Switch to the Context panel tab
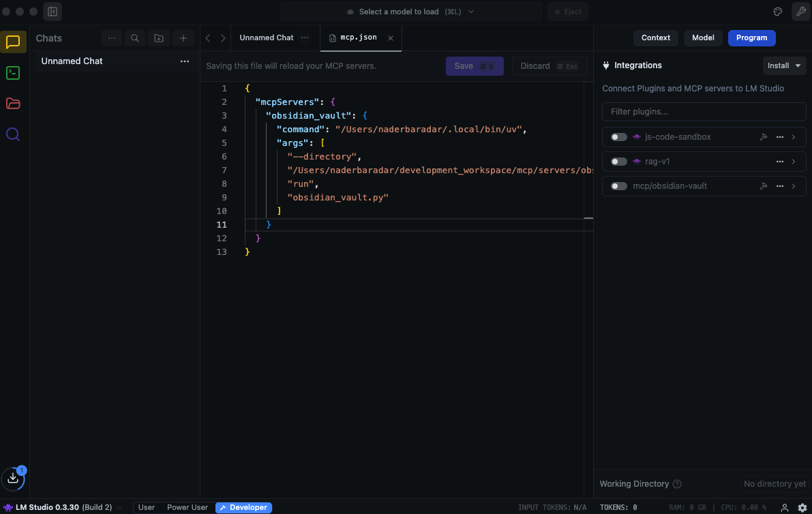Image resolution: width=812 pixels, height=514 pixels. 655,37
